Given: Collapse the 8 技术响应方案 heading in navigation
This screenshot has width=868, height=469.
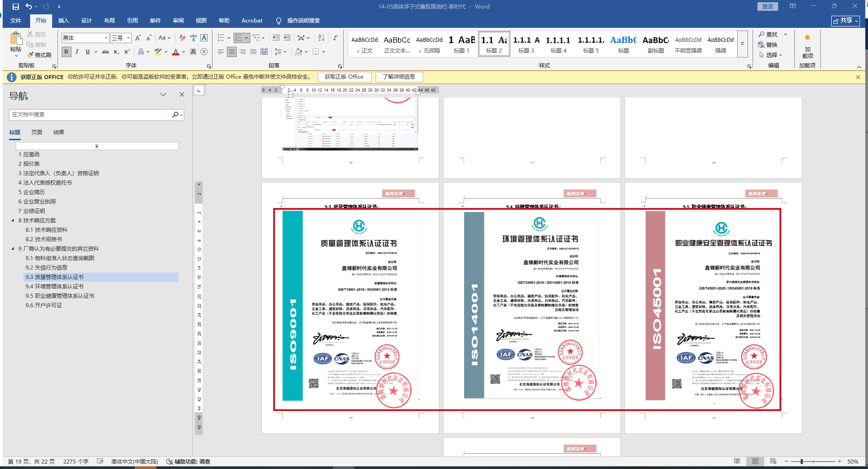Looking at the screenshot, I should click(13, 220).
